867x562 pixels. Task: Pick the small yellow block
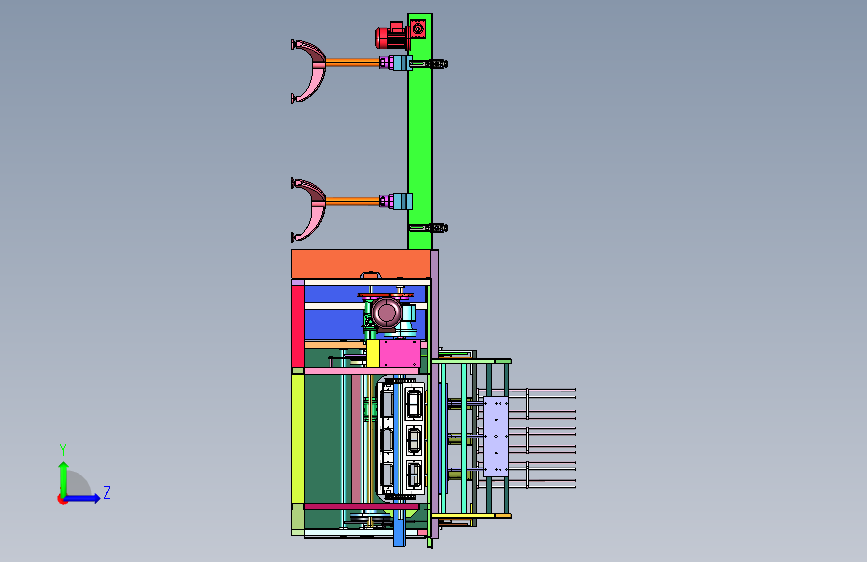click(x=373, y=353)
